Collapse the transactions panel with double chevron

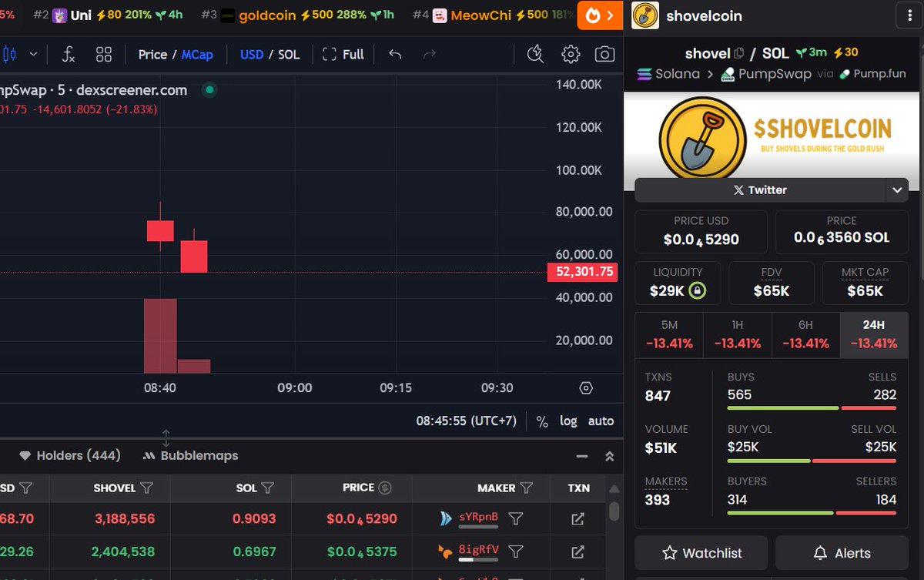tap(609, 456)
